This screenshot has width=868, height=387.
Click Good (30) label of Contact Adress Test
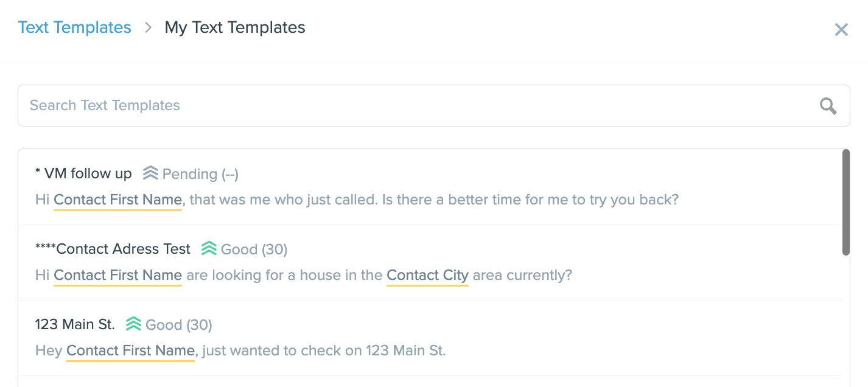tap(254, 249)
